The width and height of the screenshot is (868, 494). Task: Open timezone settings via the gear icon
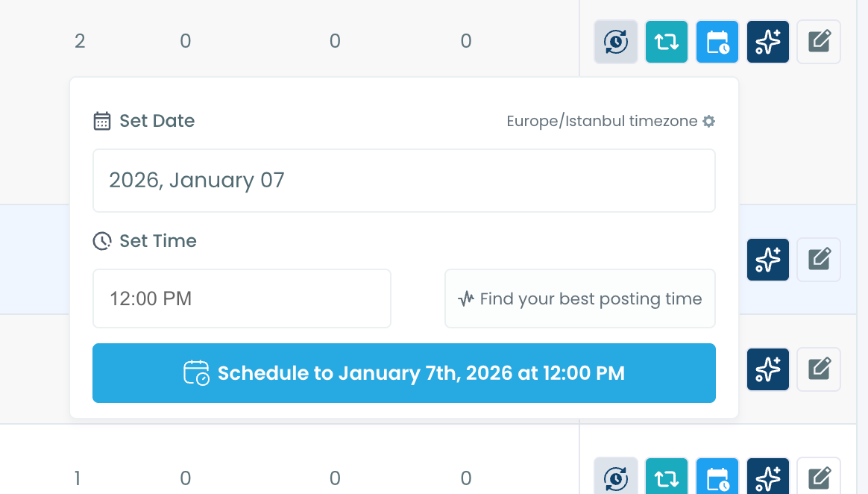[x=709, y=121]
